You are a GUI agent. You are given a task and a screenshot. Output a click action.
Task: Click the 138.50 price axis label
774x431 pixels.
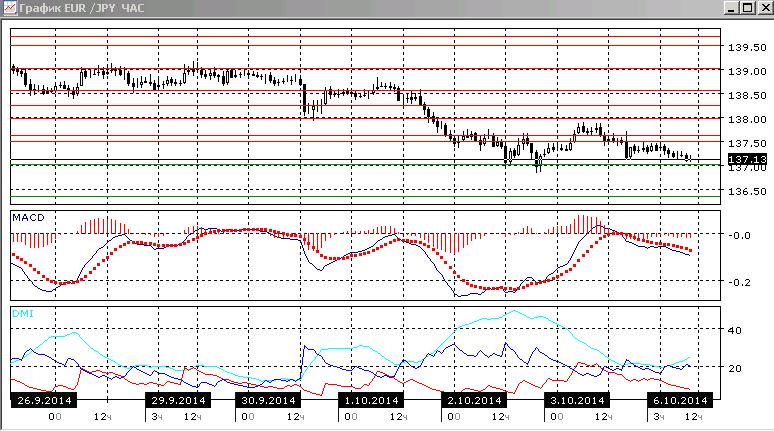(747, 95)
